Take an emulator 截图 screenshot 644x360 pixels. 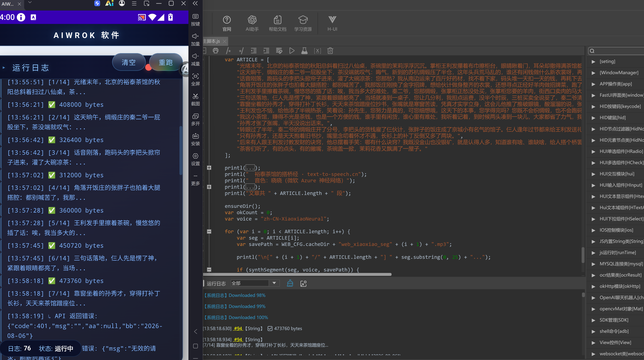click(x=196, y=100)
